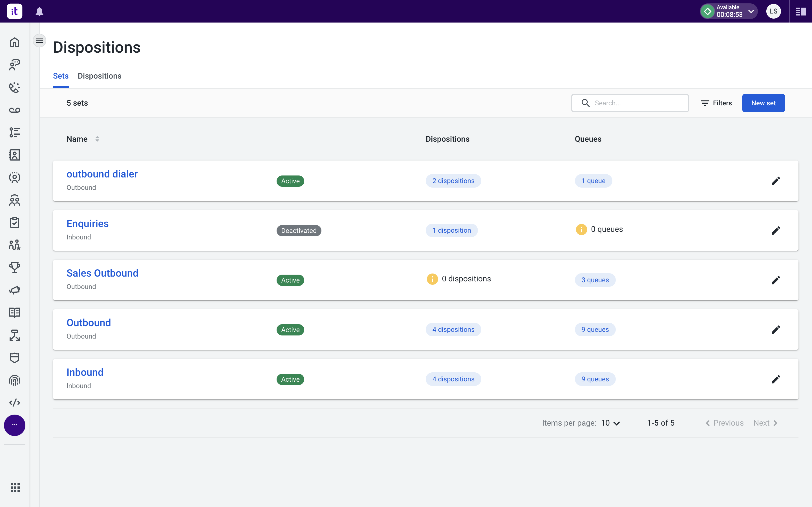Viewport: 812px width, 507px height.
Task: Open the trophy icon in sidebar
Action: 14,267
